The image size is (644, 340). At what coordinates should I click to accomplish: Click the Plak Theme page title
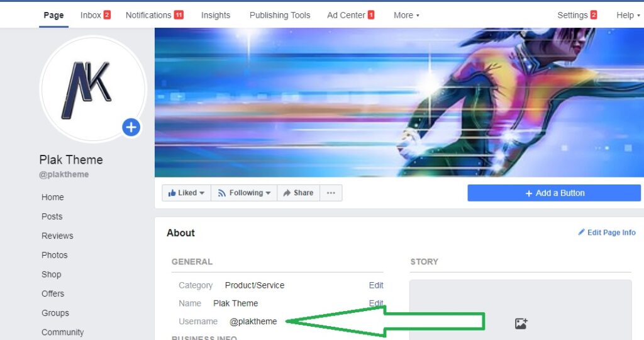pyautogui.click(x=71, y=159)
